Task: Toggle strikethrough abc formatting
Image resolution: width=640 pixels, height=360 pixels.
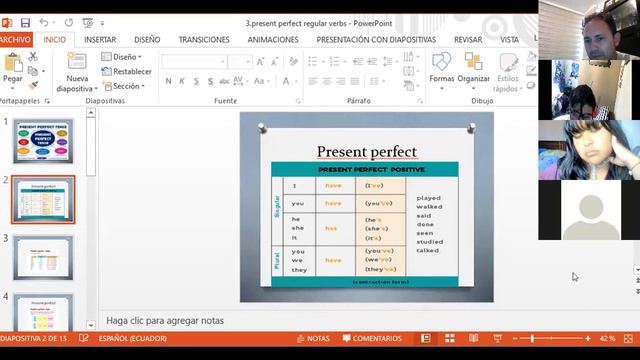Action: click(x=224, y=81)
